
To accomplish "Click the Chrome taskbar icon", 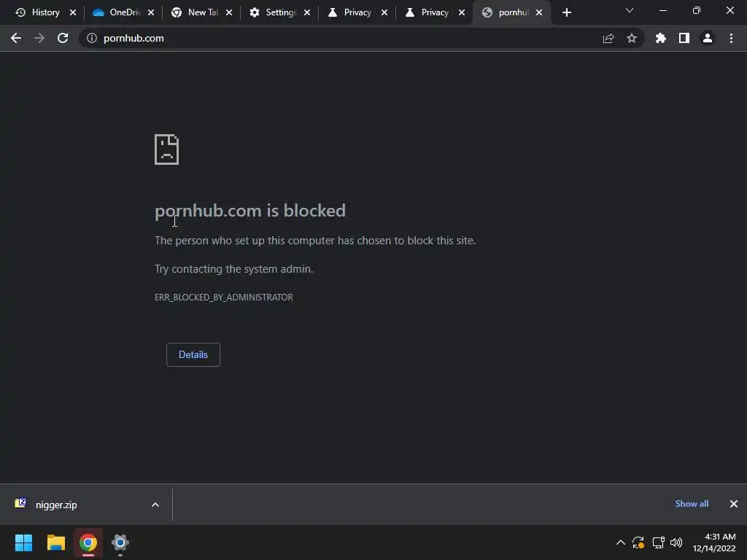I will (88, 542).
